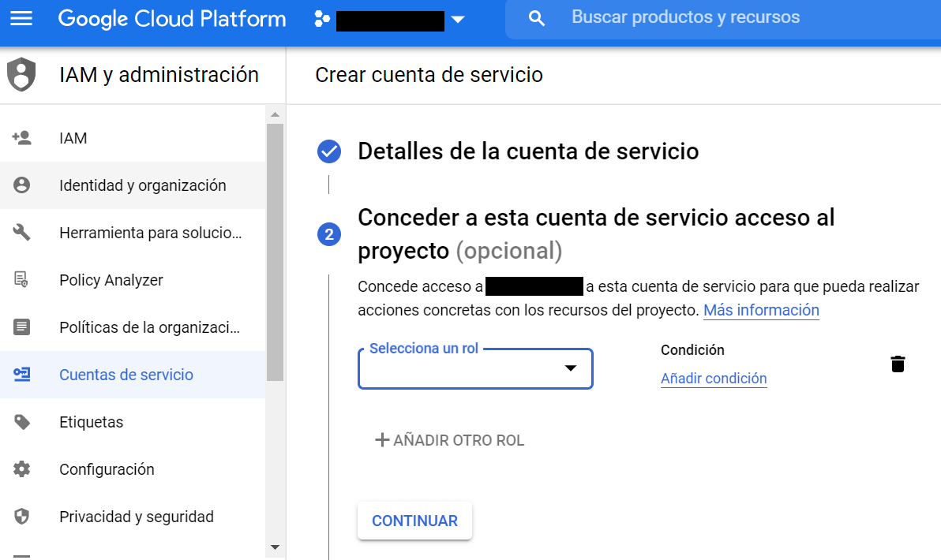
Task: Open the Añadir condición link
Action: [714, 379]
